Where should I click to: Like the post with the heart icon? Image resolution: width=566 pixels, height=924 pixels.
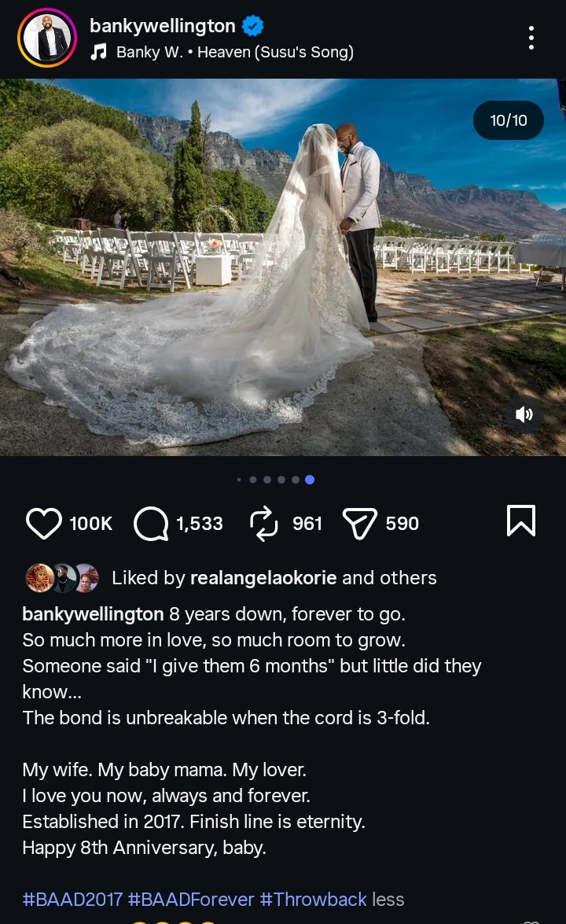tap(43, 523)
